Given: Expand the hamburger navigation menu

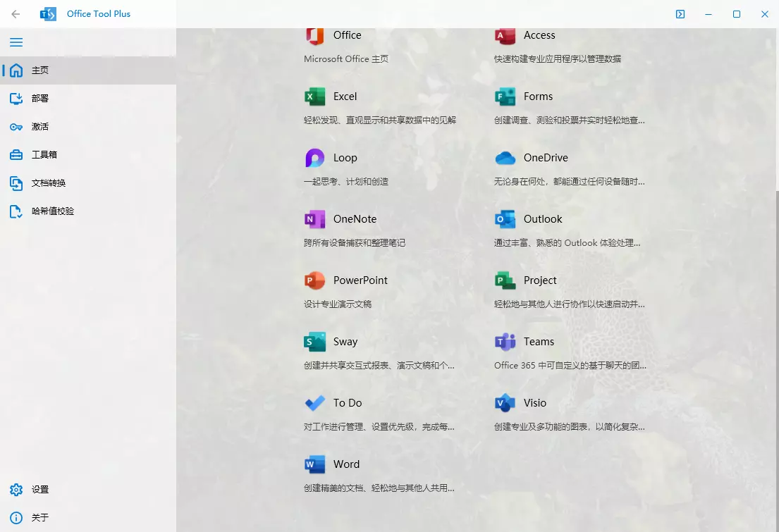Looking at the screenshot, I should click(16, 42).
